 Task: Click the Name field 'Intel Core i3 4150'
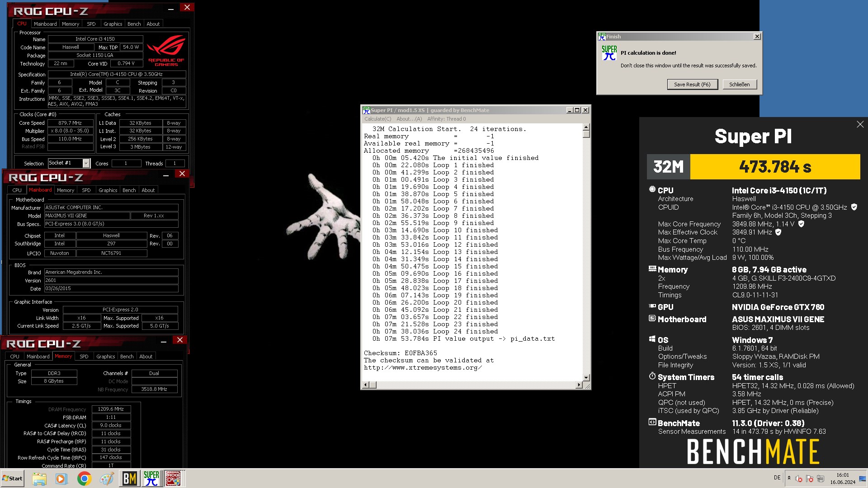(95, 39)
